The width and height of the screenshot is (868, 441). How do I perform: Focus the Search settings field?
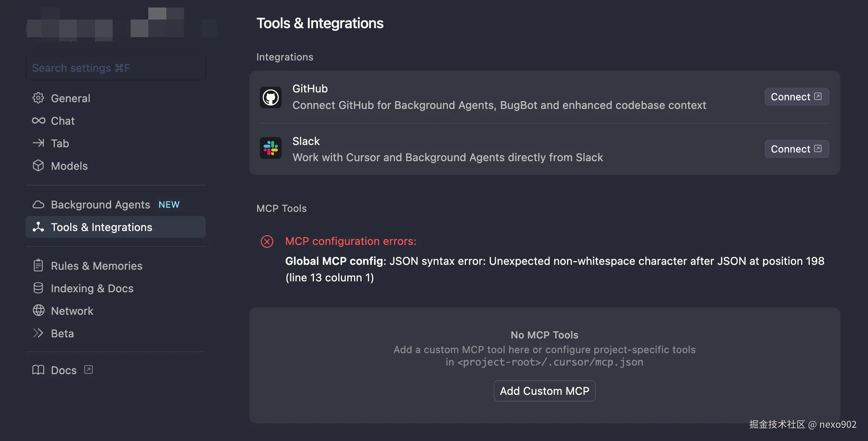pos(116,68)
